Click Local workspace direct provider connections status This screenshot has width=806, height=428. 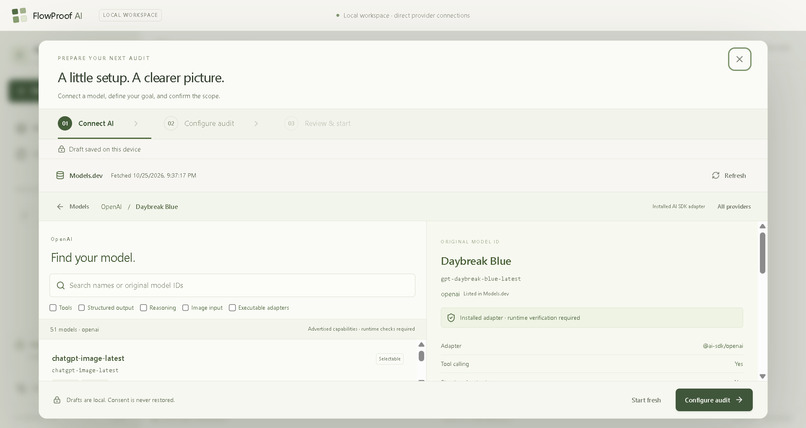pyautogui.click(x=402, y=15)
